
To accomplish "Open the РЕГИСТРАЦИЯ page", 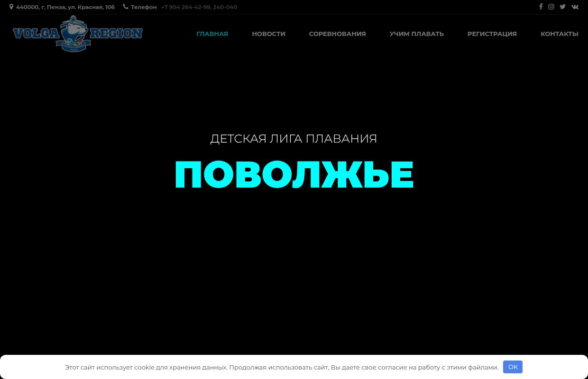I will click(492, 34).
